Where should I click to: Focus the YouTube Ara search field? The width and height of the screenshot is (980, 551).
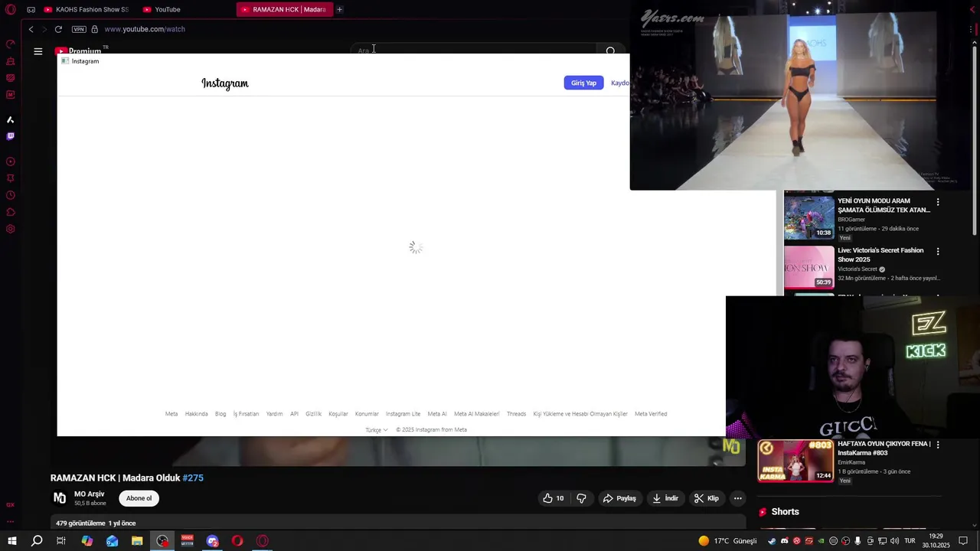pos(475,51)
